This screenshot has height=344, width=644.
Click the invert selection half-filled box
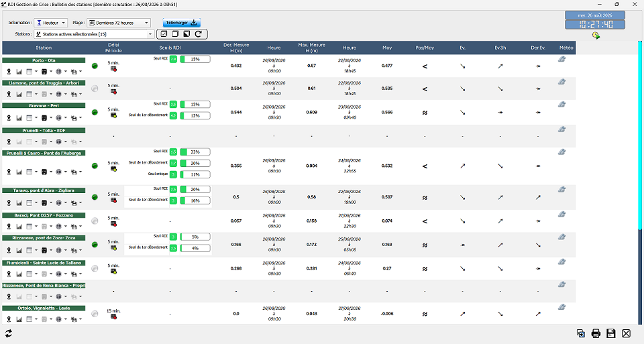(x=186, y=34)
